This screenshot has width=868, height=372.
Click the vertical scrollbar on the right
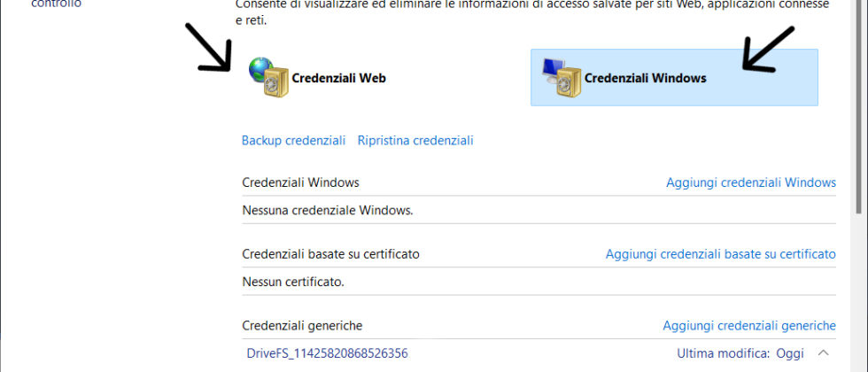click(x=858, y=105)
